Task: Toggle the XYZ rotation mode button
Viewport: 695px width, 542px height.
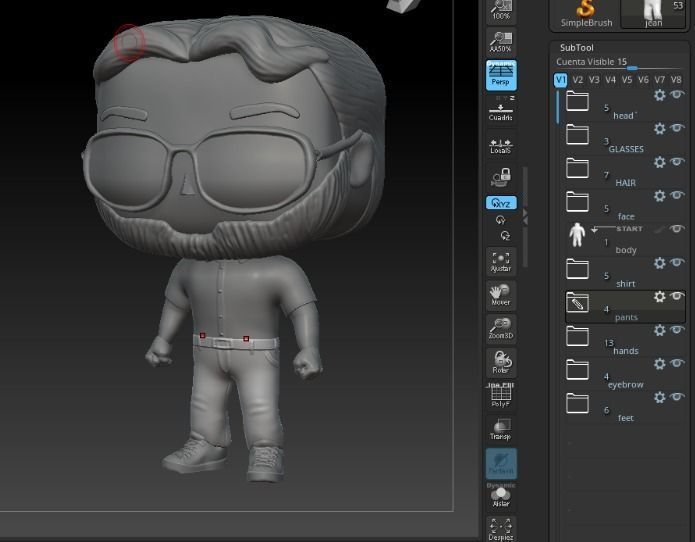Action: pyautogui.click(x=501, y=203)
